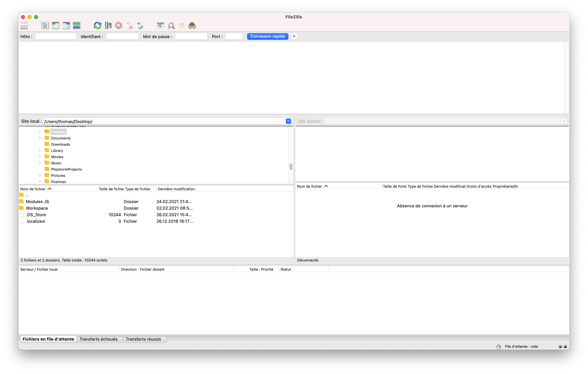
Task: Open the Connexion rapide history dropdown
Action: [x=294, y=36]
